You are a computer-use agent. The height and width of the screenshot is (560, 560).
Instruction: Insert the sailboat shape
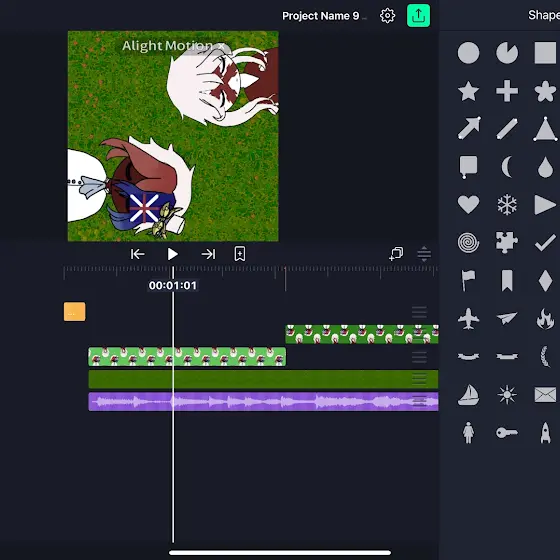[x=468, y=395]
